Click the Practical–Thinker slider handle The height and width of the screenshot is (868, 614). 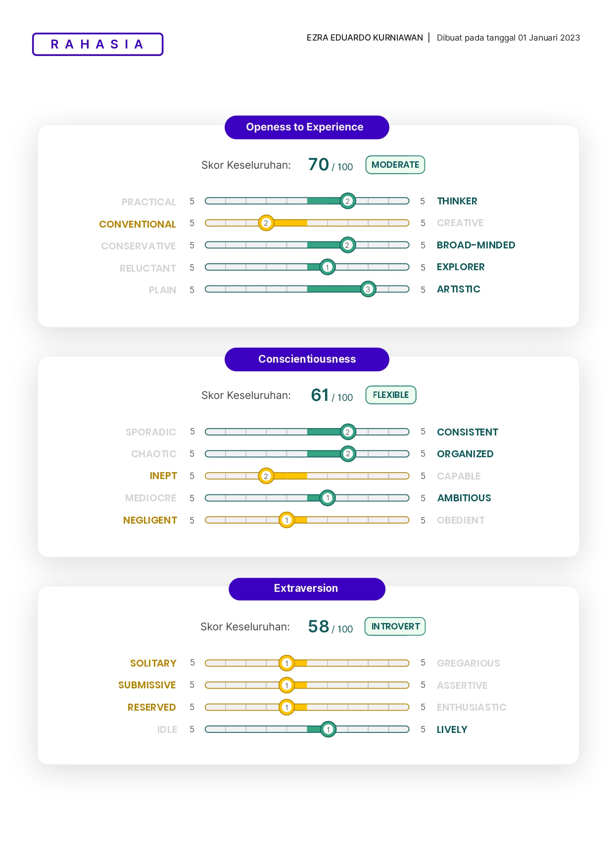tap(348, 201)
